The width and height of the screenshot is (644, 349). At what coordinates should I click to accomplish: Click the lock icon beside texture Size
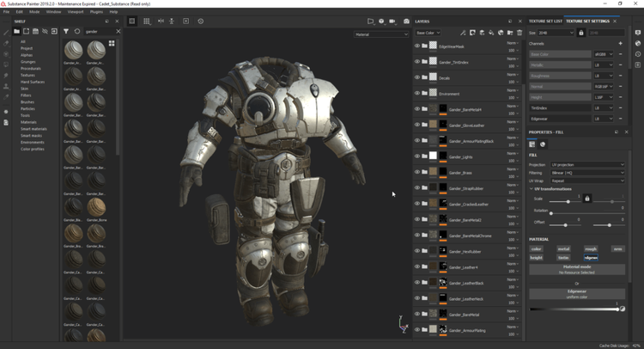click(x=581, y=33)
